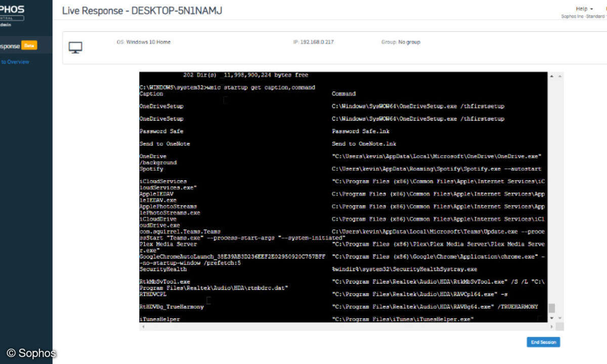Click the "iTunesHelper" caption entry
607x364 pixels.
coord(160,320)
